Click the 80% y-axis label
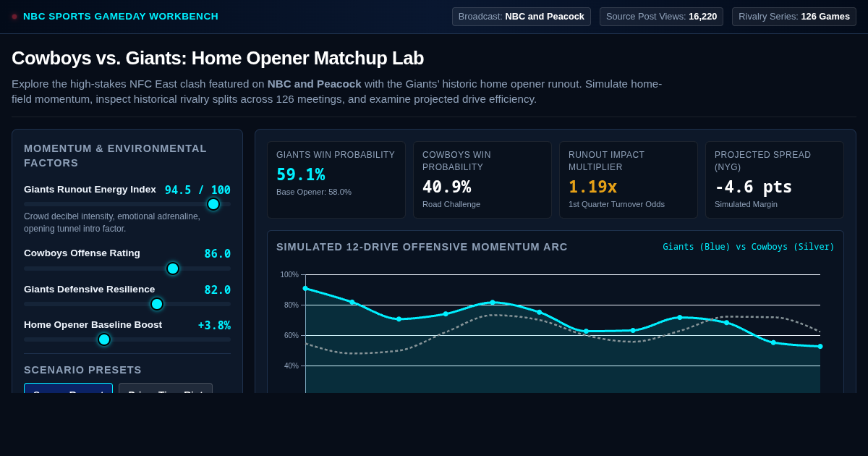Viewport: 868px width, 456px height. pos(291,305)
